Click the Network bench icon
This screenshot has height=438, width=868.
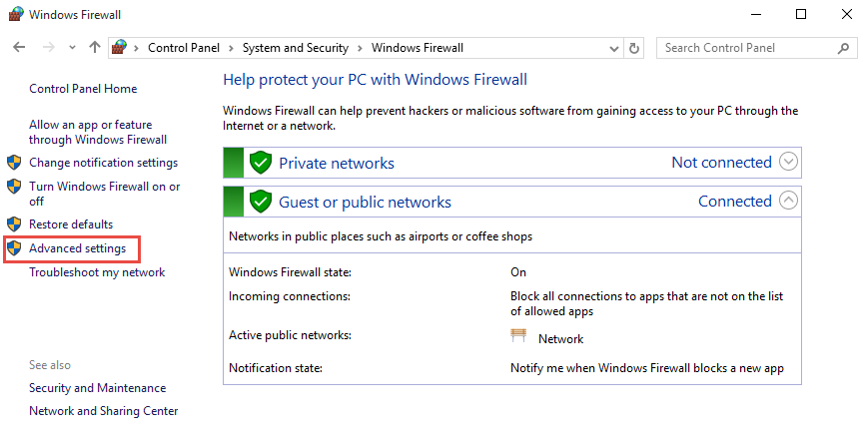click(x=518, y=335)
